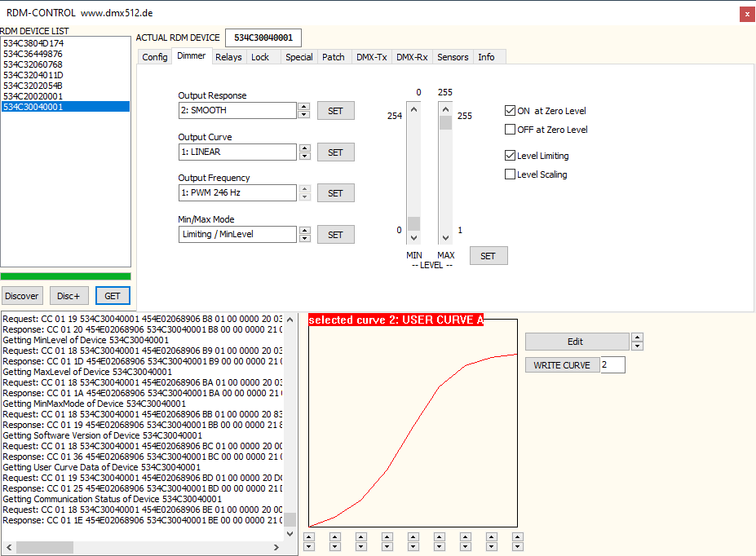Click the WRITE CURVE button
The height and width of the screenshot is (556, 756).
tap(562, 365)
